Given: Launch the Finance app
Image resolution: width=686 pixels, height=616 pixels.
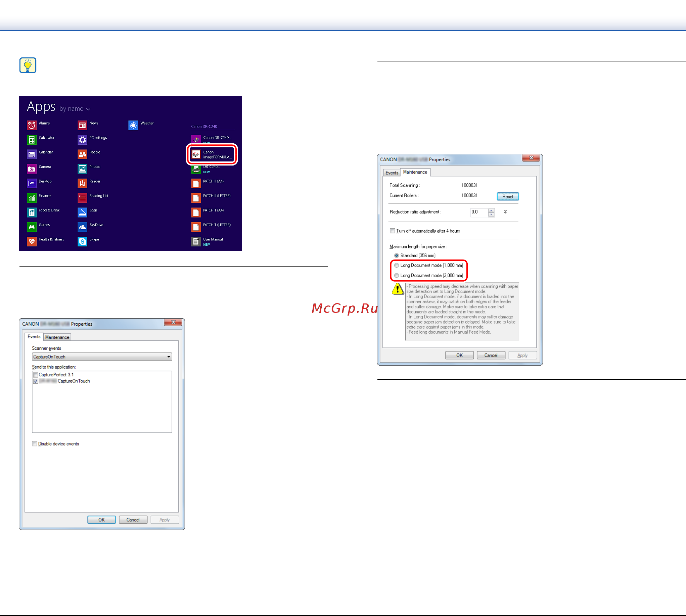Looking at the screenshot, I should [x=32, y=198].
